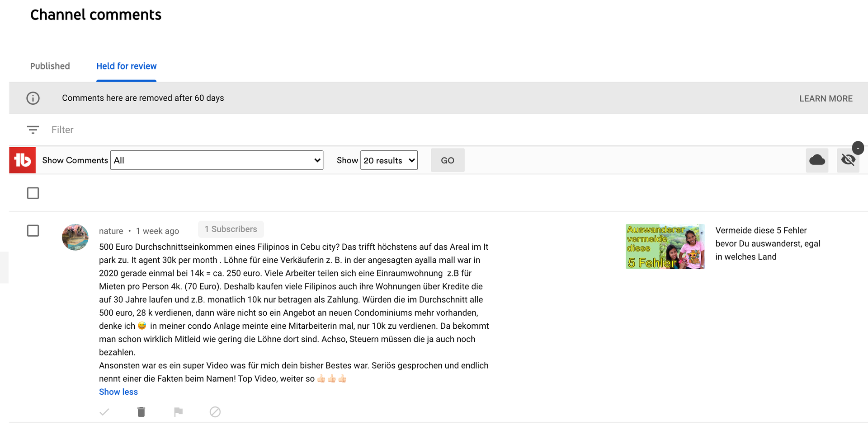Switch to the Published tab
Image resolution: width=868 pixels, height=429 pixels.
50,66
